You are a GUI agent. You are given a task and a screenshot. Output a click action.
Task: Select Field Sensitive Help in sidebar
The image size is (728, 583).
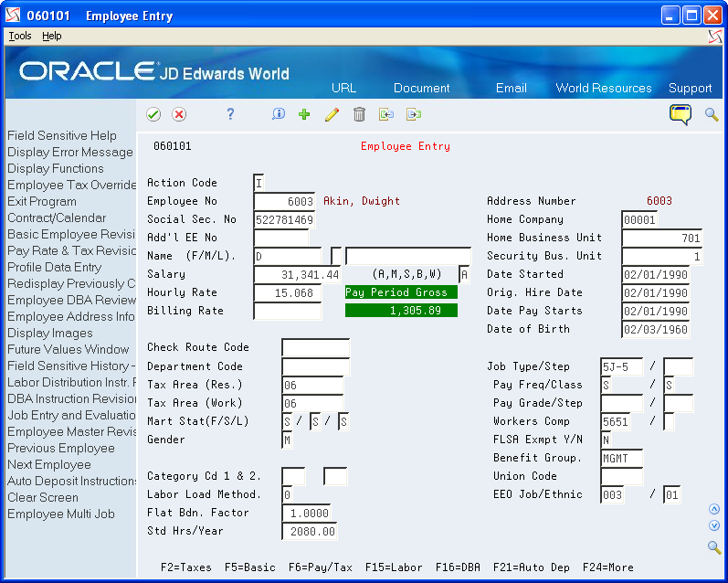[x=62, y=135]
